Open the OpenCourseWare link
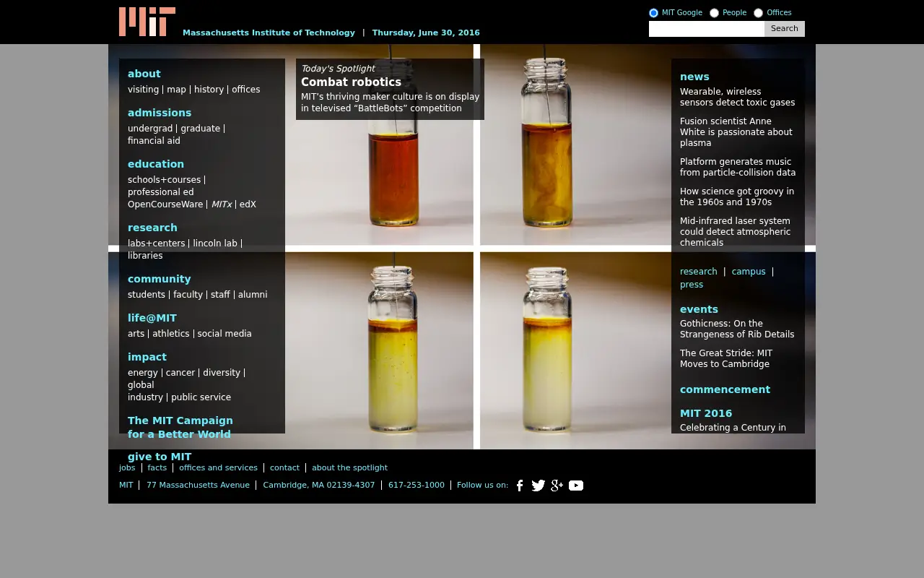Image resolution: width=924 pixels, height=578 pixels. pos(165,204)
